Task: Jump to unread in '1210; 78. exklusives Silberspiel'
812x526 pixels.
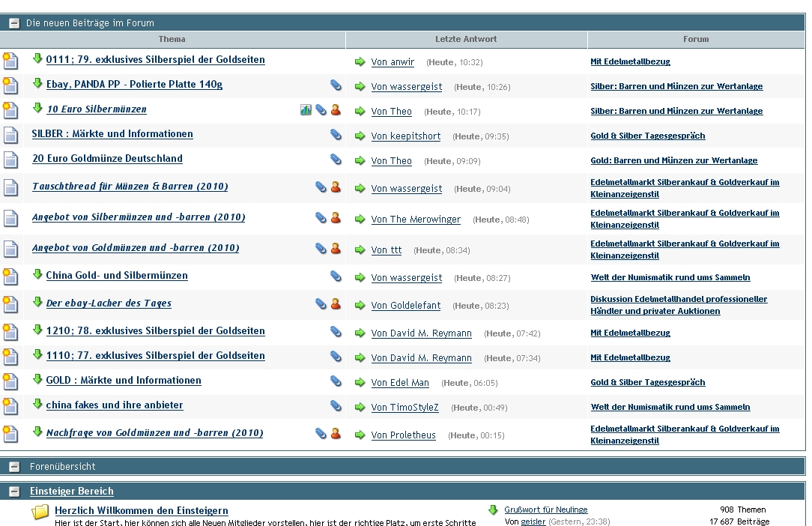Action: 37,330
